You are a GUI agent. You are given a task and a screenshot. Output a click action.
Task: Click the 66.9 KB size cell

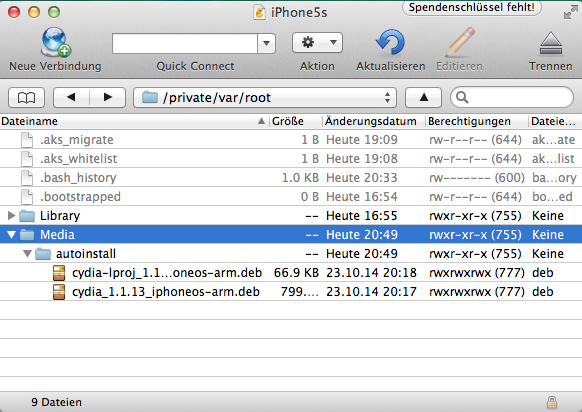pyautogui.click(x=296, y=272)
